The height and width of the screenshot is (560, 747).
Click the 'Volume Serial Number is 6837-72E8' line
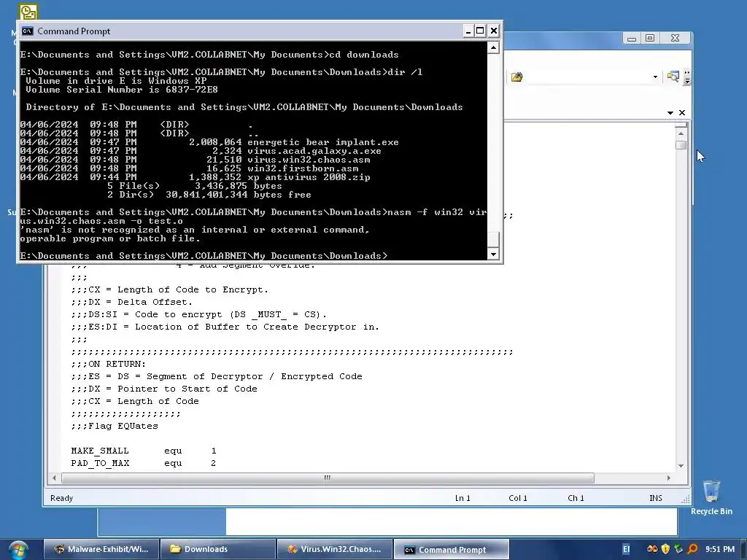[122, 90]
